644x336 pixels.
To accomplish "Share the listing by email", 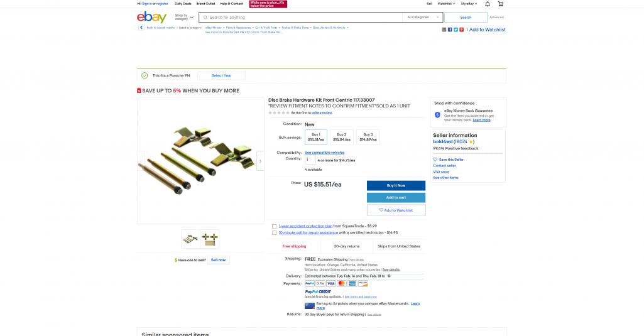I will pos(444,30).
